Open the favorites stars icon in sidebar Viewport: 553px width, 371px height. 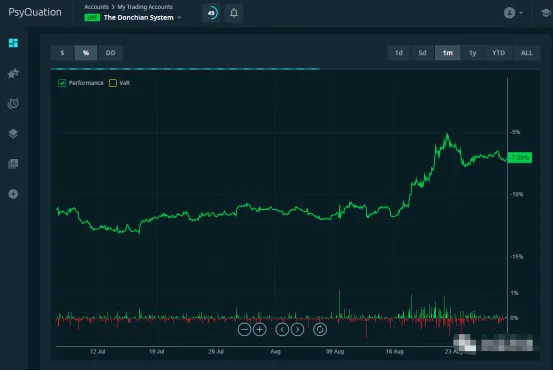(13, 73)
